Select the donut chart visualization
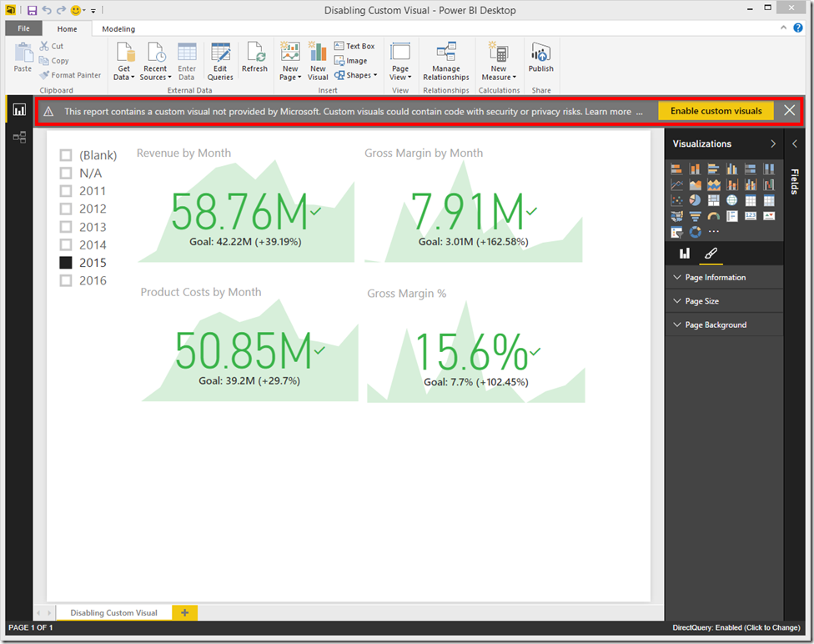Image resolution: width=814 pixels, height=644 pixels. coord(695,232)
